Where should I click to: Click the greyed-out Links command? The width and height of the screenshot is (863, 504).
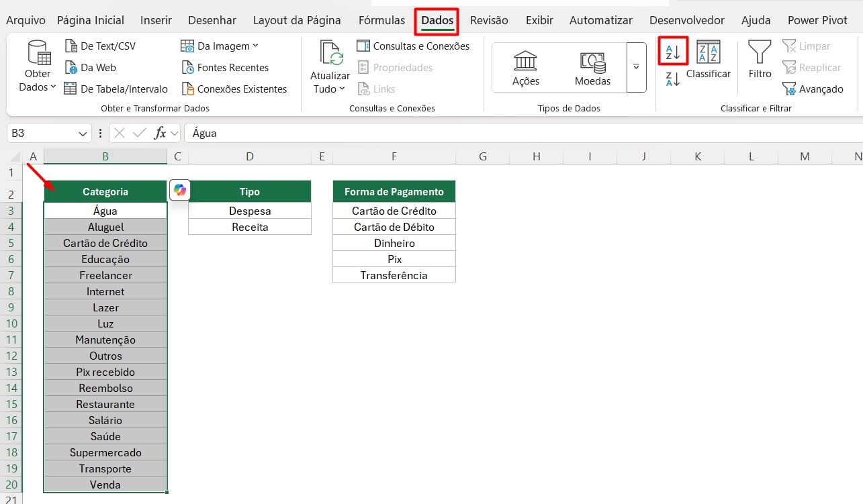[x=376, y=89]
